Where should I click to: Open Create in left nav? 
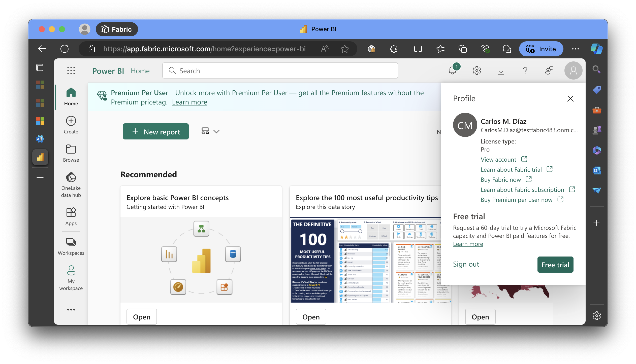tap(71, 125)
